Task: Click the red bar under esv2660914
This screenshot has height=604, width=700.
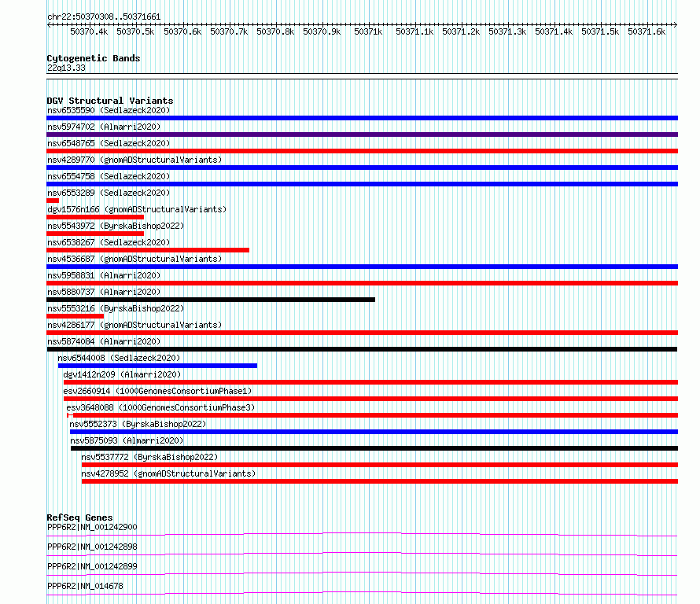Action: pos(370,399)
